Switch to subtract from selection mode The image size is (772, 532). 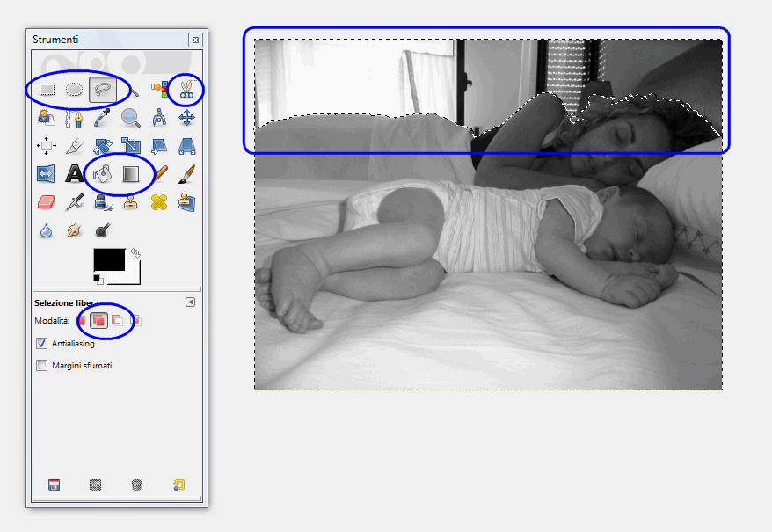coord(117,321)
